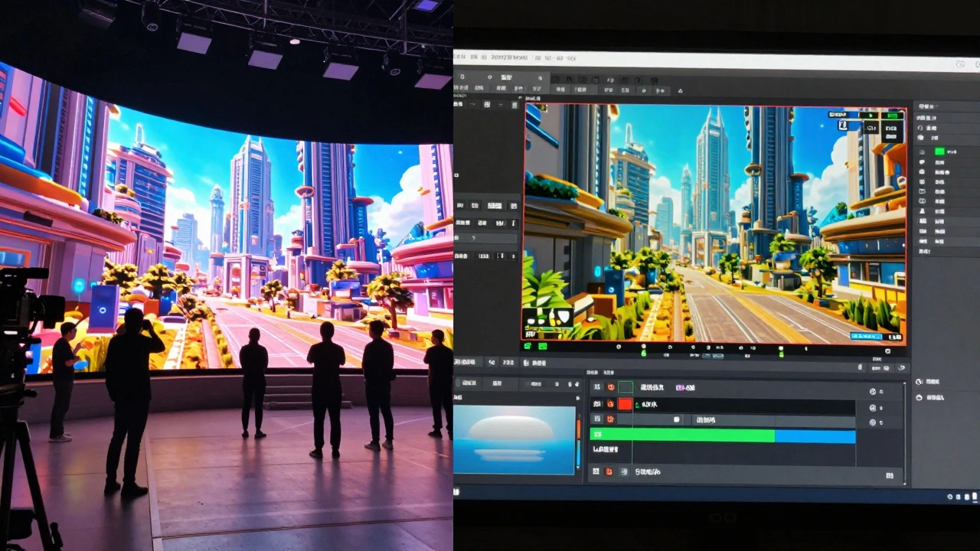Click the small white square on third track
This screenshot has height=551, width=980.
click(x=677, y=419)
